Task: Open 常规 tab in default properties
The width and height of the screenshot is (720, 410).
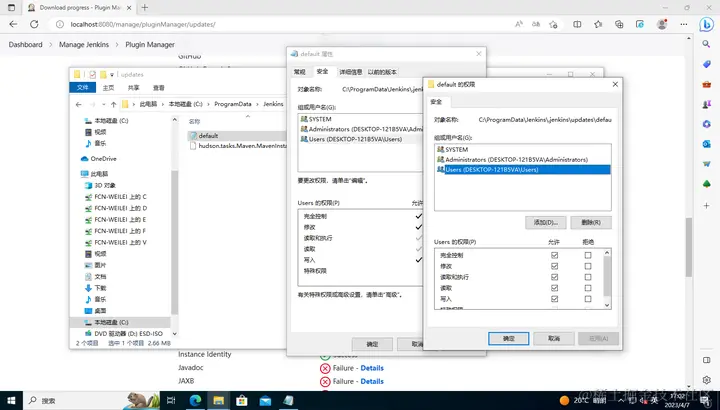Action: [x=299, y=72]
